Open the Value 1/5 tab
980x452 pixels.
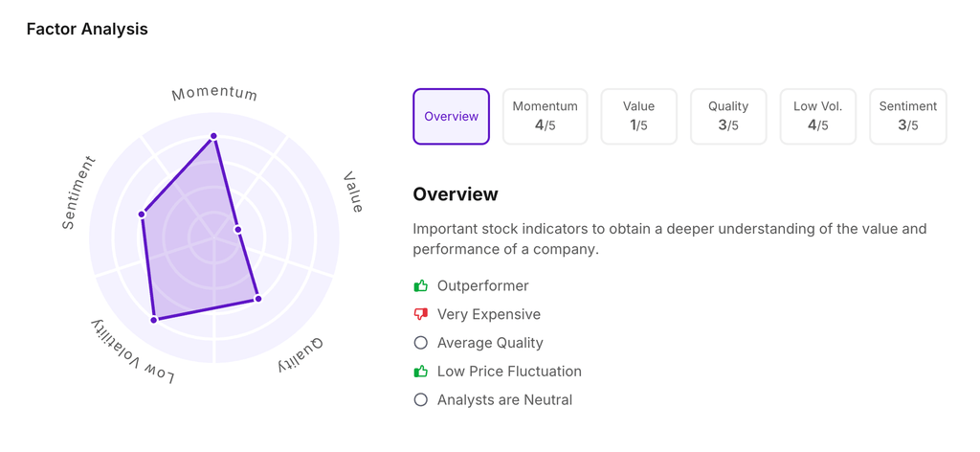point(638,117)
